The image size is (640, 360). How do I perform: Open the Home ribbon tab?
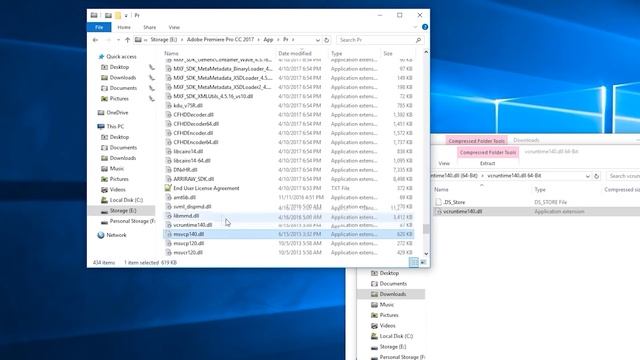124,27
